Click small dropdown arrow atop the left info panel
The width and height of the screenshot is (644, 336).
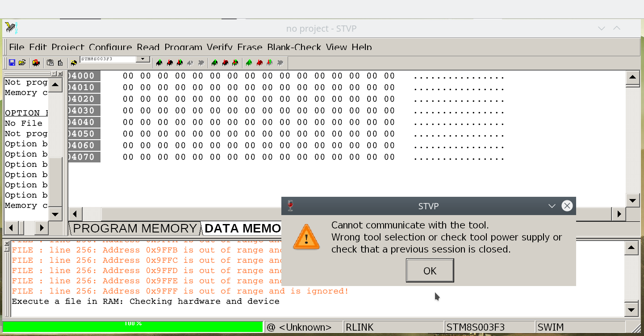(54, 74)
